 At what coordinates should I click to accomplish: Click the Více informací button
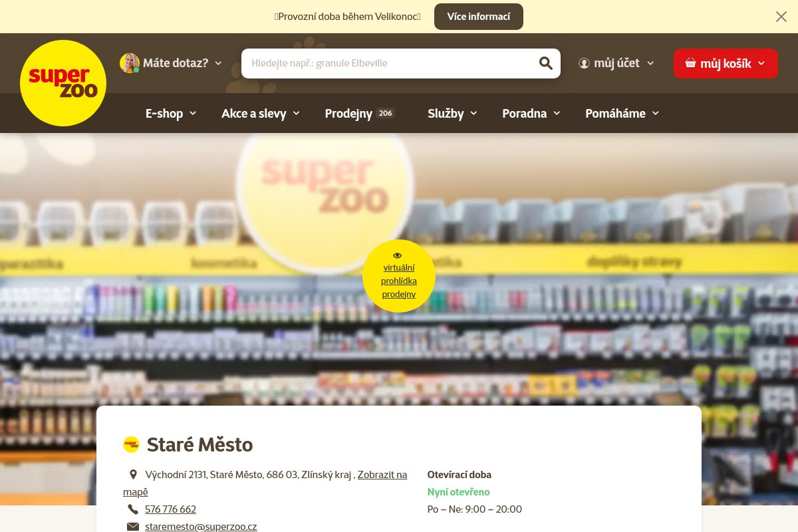pos(478,17)
